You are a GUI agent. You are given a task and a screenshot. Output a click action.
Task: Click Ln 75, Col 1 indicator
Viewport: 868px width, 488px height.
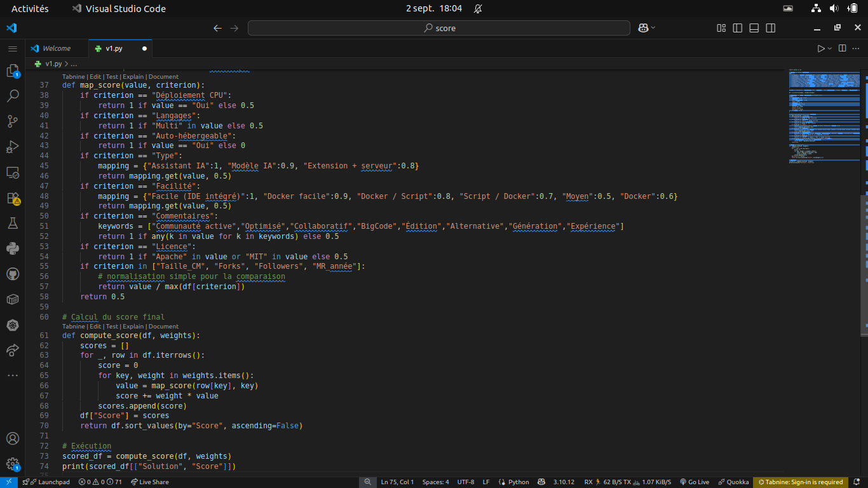coord(397,482)
